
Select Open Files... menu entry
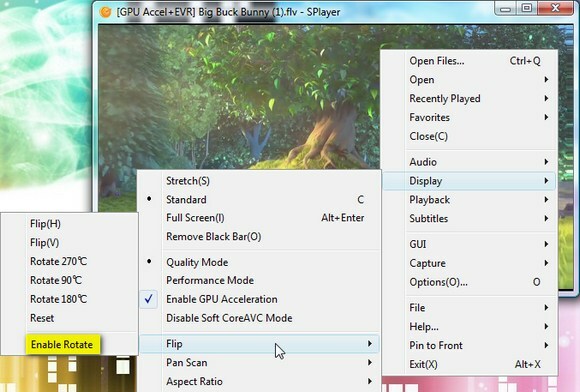469,61
